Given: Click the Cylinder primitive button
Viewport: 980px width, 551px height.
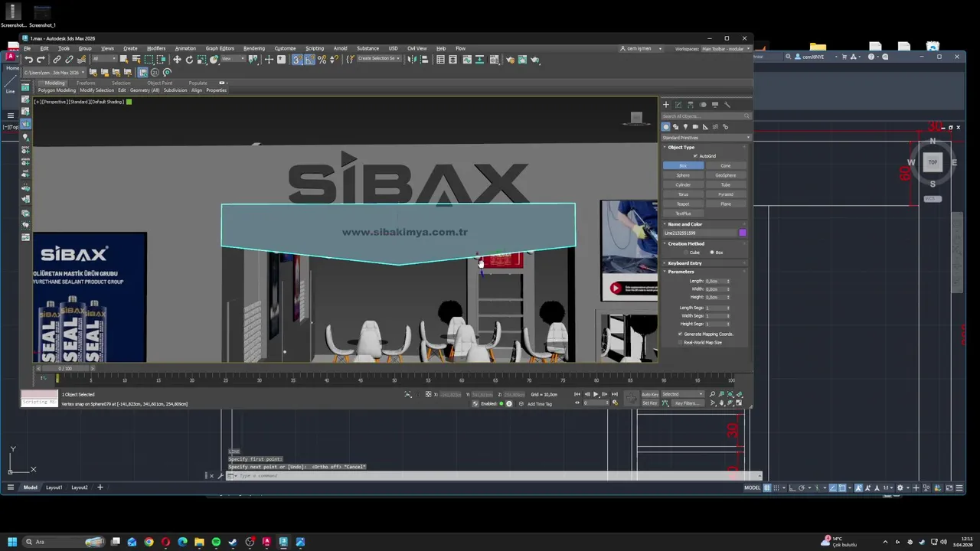Looking at the screenshot, I should point(683,184).
